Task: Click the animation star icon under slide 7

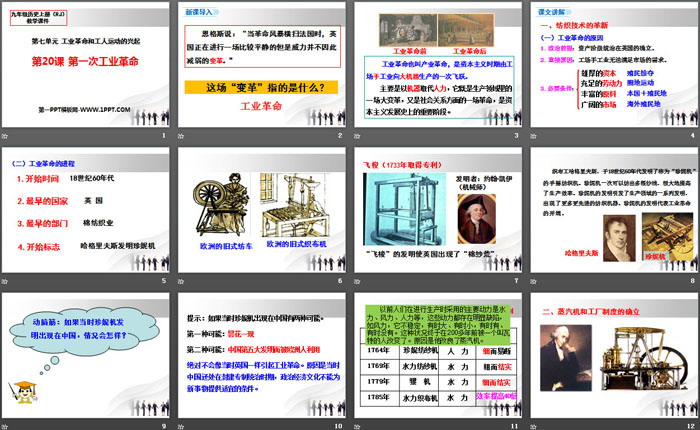Action: point(358,281)
